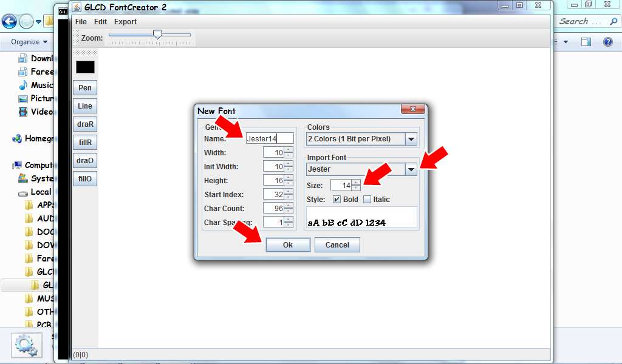The image size is (622, 364).
Task: Click the Explorer help icon
Action: (x=607, y=41)
